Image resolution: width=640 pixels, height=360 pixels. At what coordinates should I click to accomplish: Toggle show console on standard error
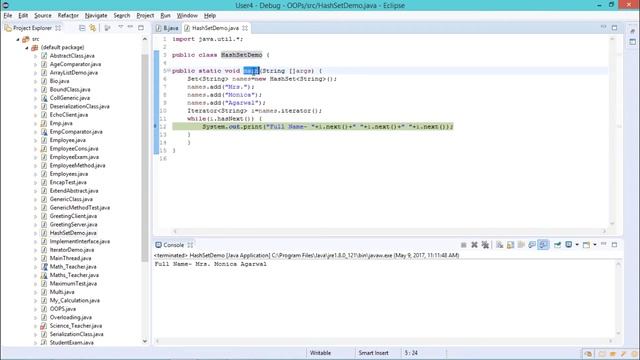[543, 245]
